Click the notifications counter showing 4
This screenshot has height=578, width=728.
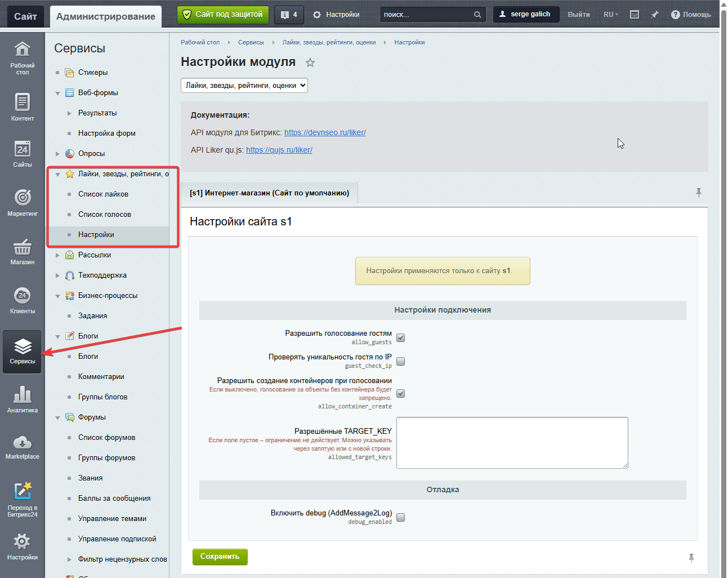click(289, 15)
